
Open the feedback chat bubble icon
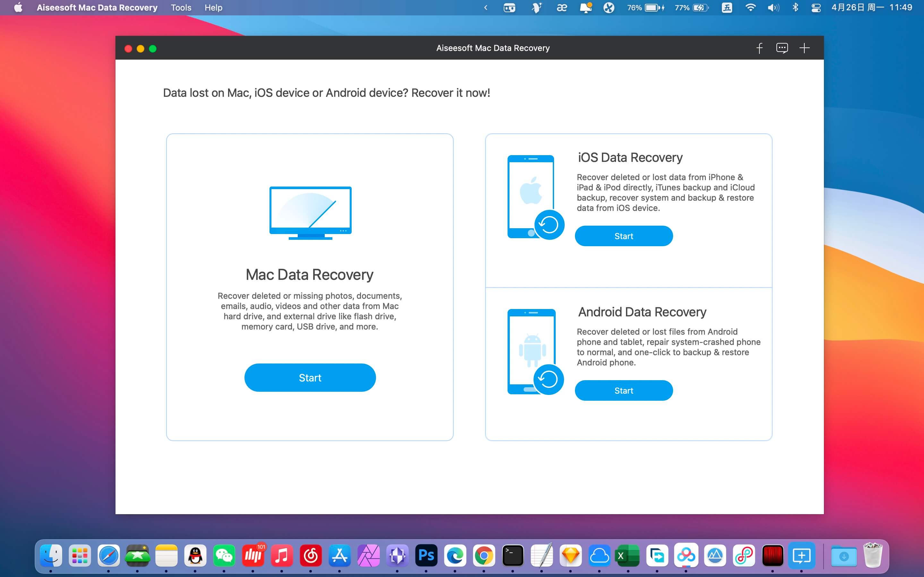tap(782, 48)
